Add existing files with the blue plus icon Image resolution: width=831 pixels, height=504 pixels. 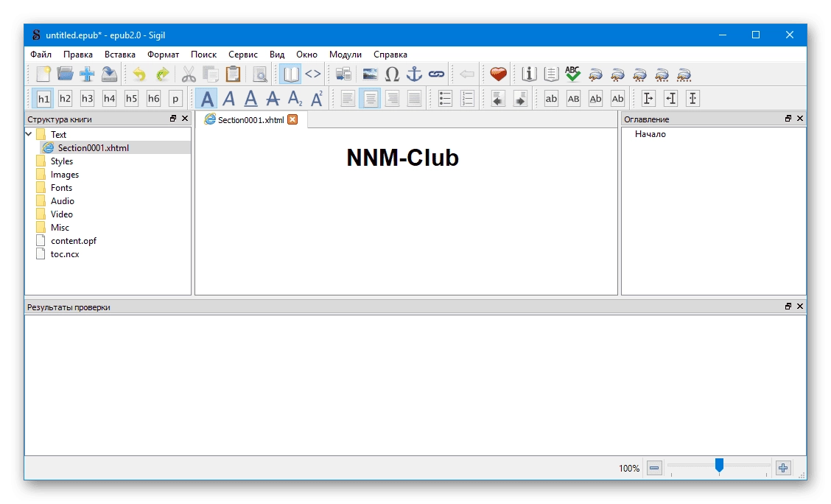coord(87,74)
